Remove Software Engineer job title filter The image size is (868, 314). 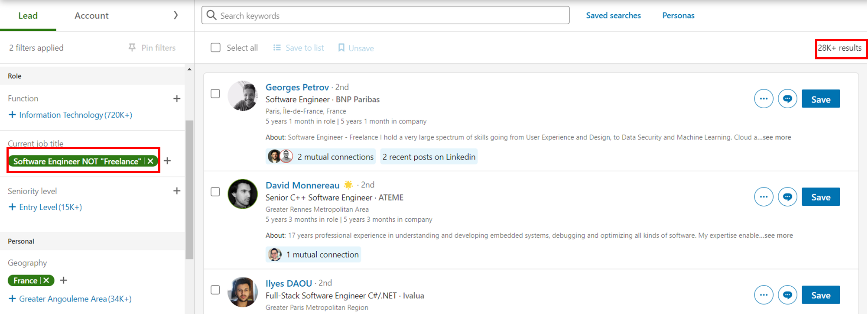150,161
